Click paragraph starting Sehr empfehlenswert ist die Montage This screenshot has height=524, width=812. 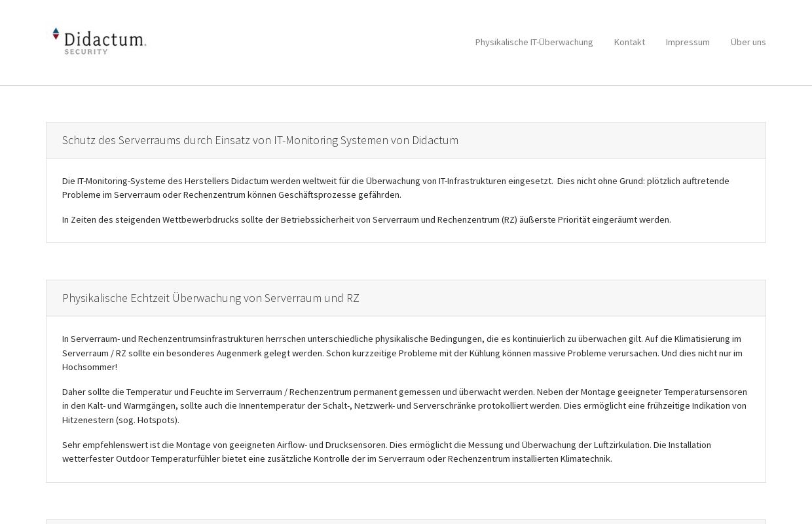[405, 451]
